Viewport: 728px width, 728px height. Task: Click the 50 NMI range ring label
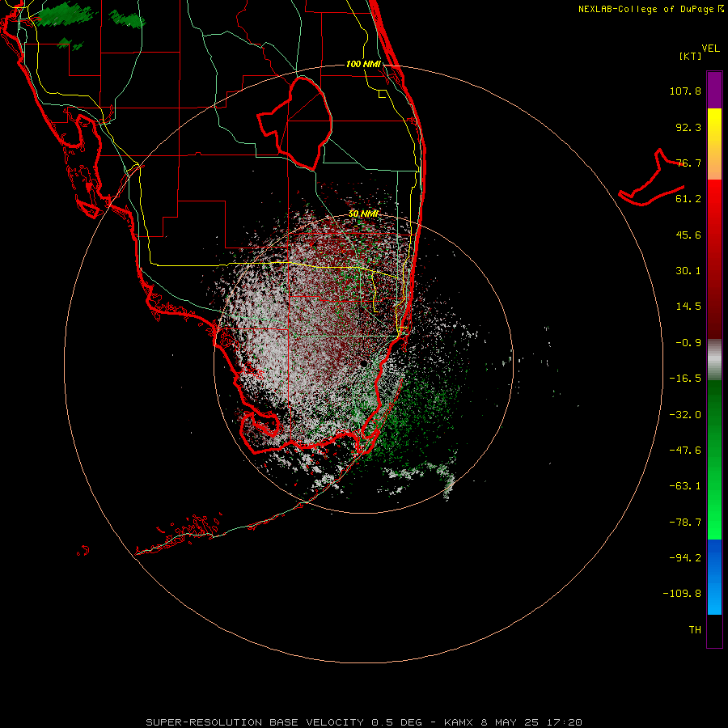pos(363,214)
